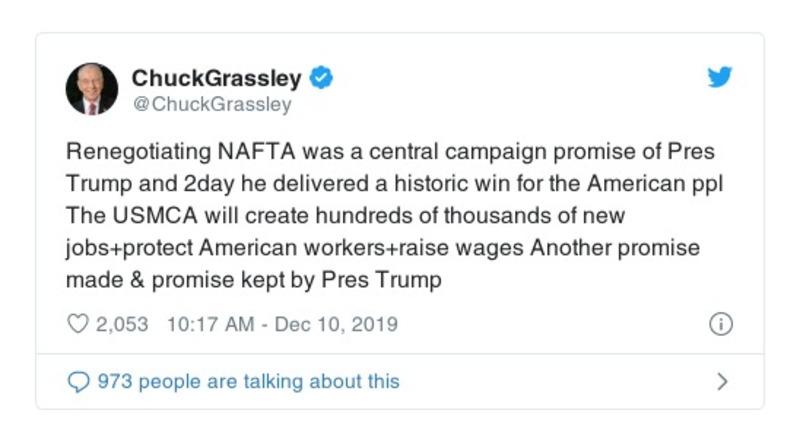This screenshot has height=445, width=800.
Task: Click the 2,053 likes count
Action: [122, 324]
